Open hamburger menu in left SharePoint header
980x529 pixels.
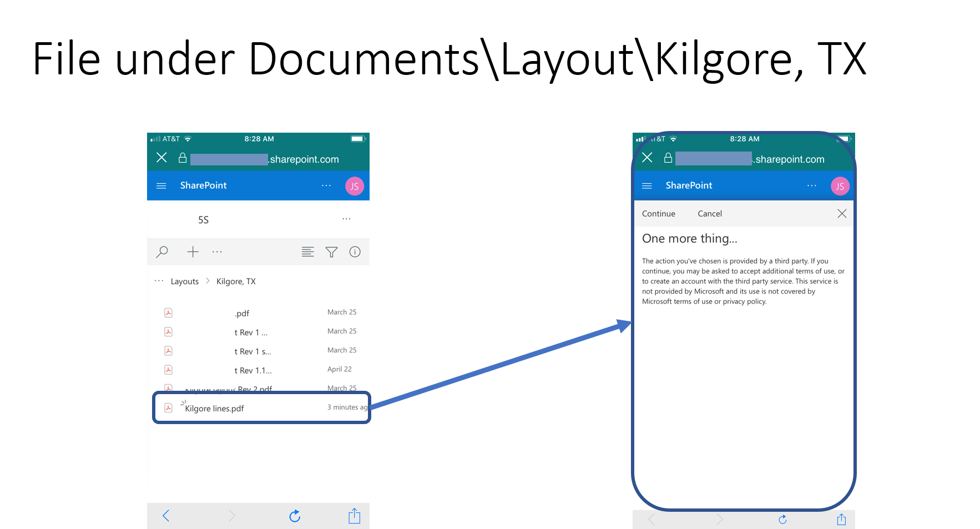pos(161,186)
